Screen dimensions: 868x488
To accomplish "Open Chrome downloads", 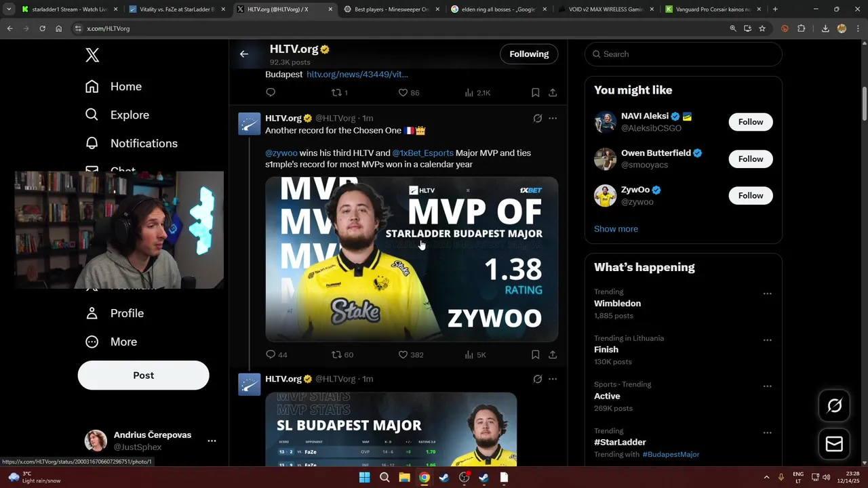I will click(x=825, y=28).
